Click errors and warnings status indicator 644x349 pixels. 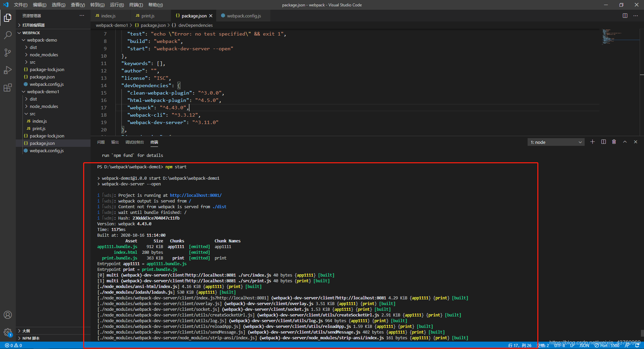pos(13,345)
